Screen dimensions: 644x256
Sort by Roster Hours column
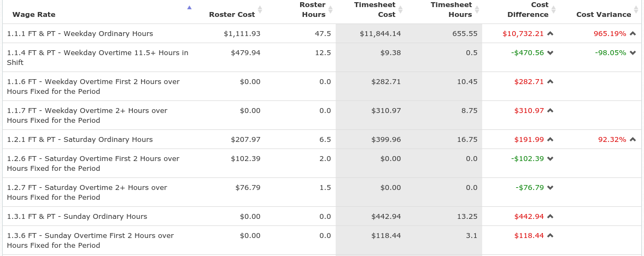[x=331, y=9]
